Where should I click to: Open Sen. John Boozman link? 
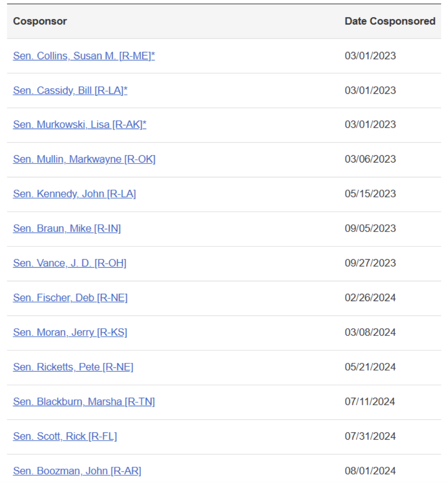point(77,471)
